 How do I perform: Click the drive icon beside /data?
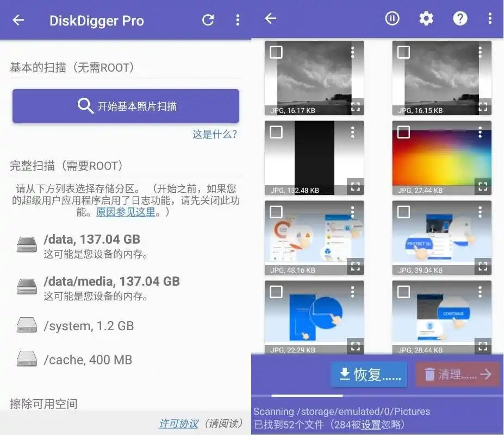(27, 244)
